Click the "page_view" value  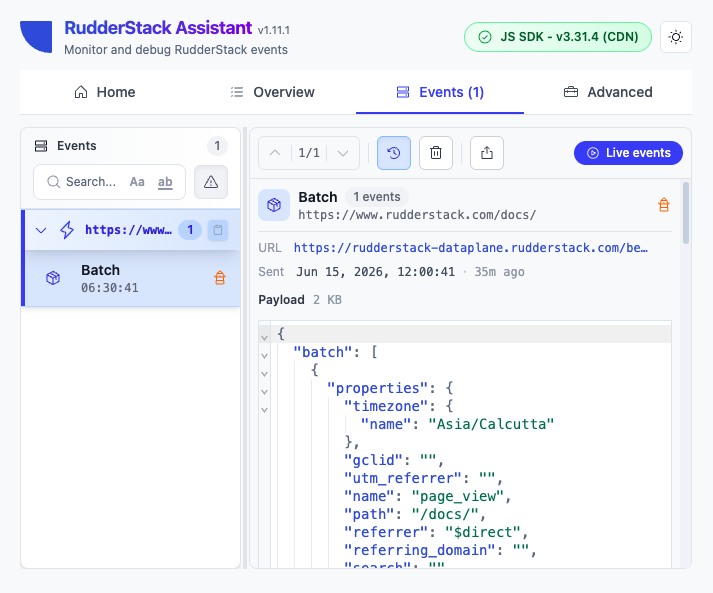457,496
